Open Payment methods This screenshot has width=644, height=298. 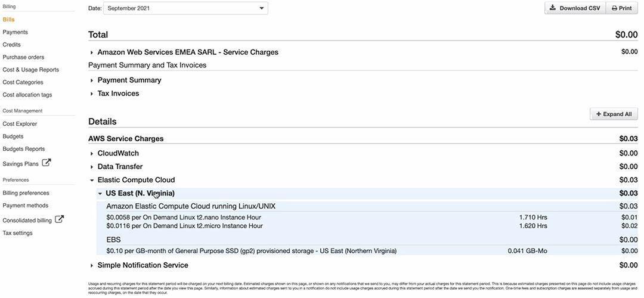(26, 206)
